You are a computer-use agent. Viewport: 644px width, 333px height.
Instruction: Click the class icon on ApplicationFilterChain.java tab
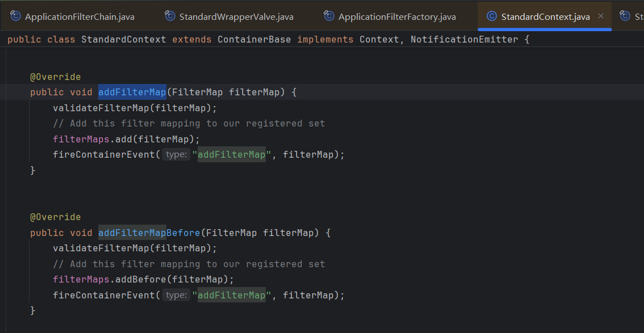pyautogui.click(x=15, y=16)
